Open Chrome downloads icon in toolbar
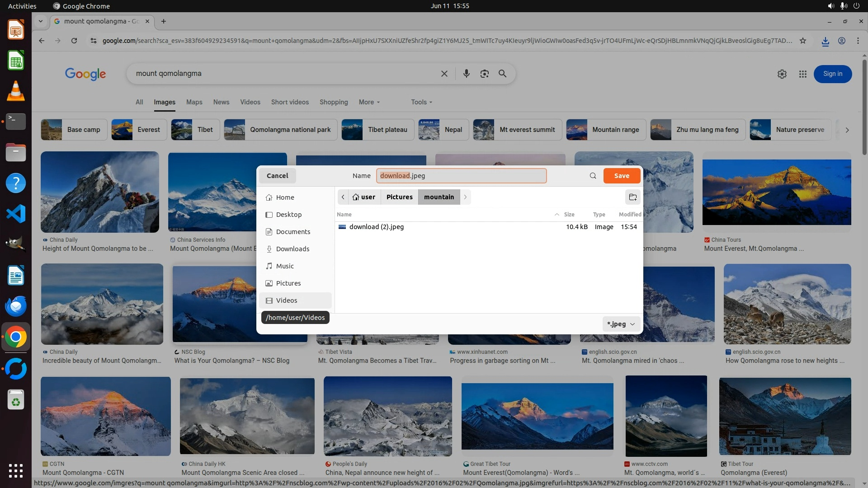This screenshot has width=868, height=488. [x=825, y=41]
